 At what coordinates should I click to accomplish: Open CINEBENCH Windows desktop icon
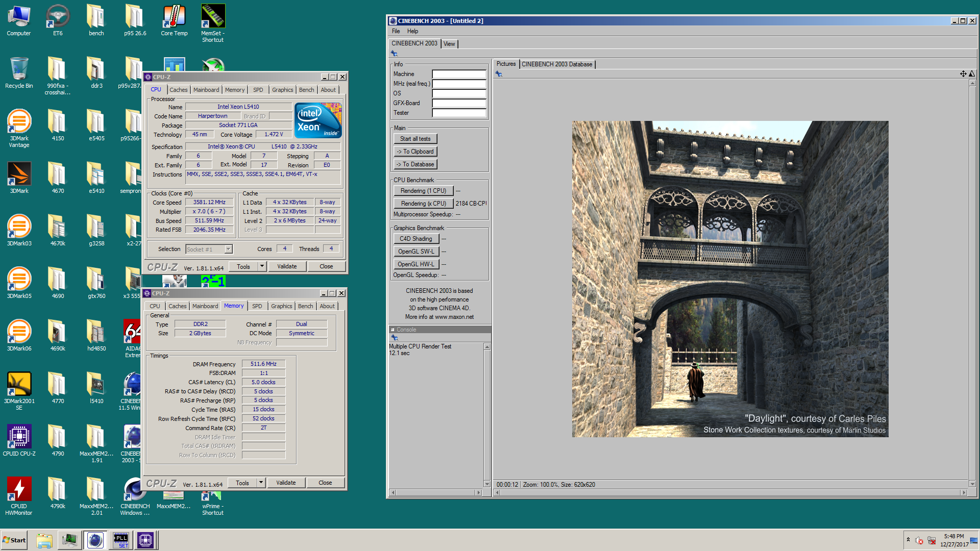point(135,496)
